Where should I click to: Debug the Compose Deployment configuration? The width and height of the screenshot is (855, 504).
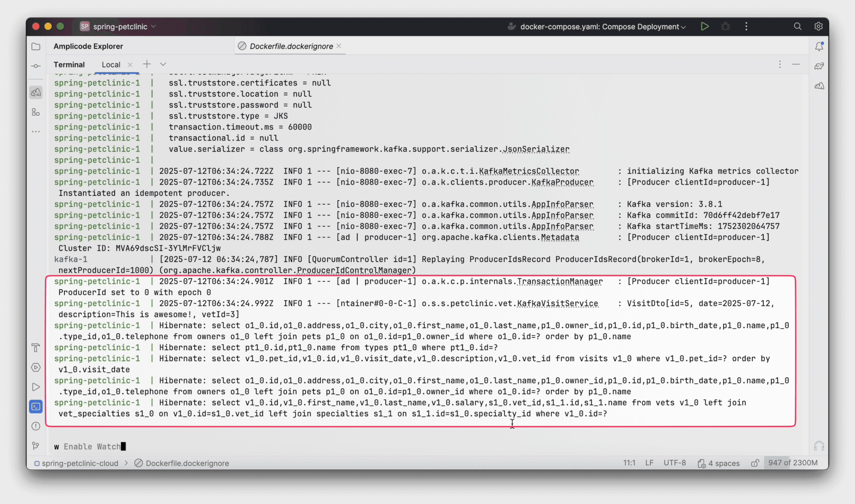coord(726,26)
